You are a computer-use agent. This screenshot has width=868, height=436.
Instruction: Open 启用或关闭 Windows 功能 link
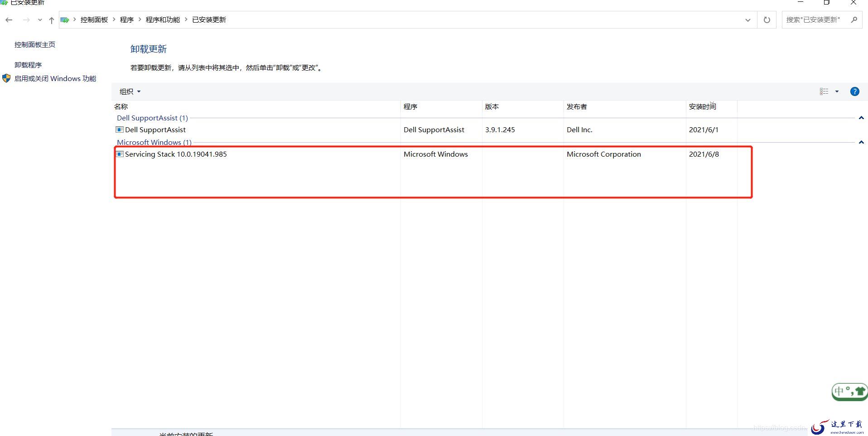coord(55,78)
